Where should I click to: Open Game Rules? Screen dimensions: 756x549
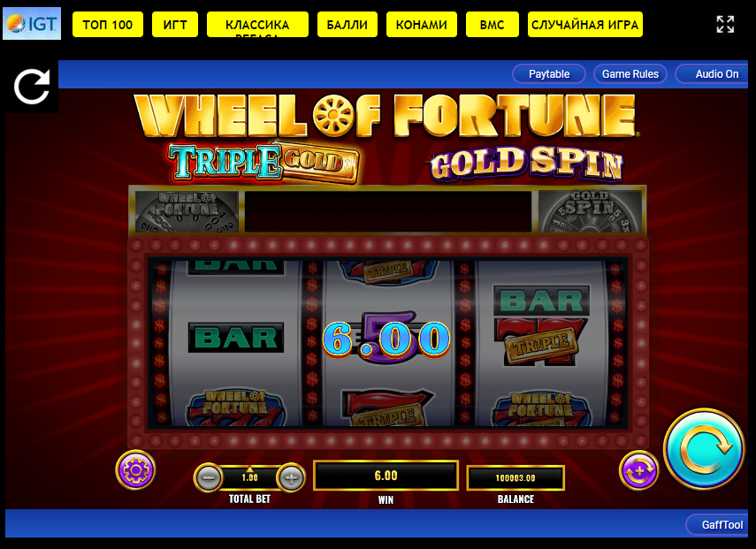pos(630,73)
